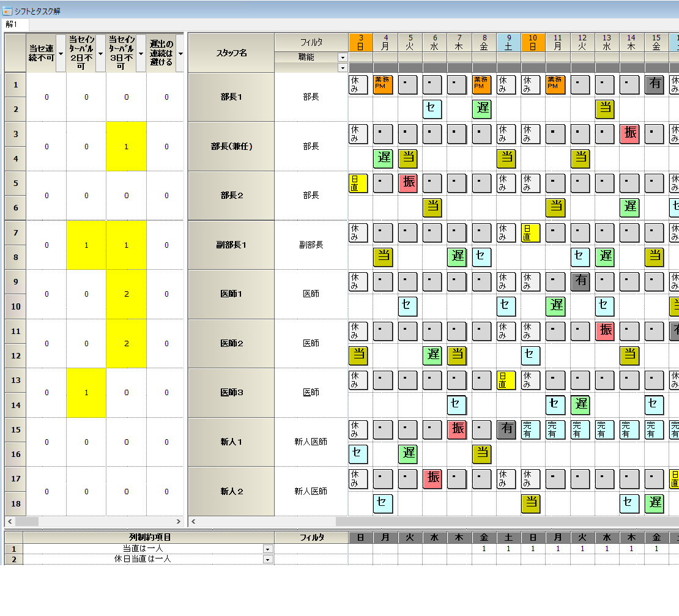Expand the 遅出の連続は避ける column dropdown arrow

180,53
